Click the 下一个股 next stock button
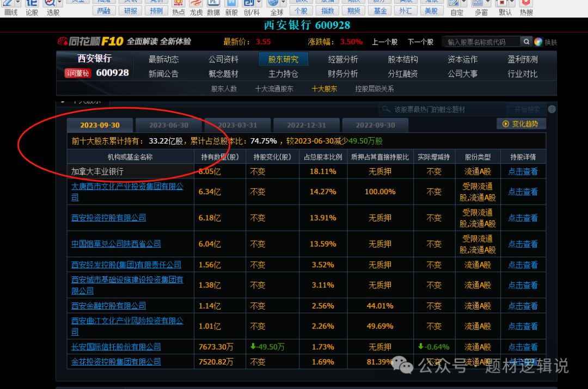 (420, 42)
